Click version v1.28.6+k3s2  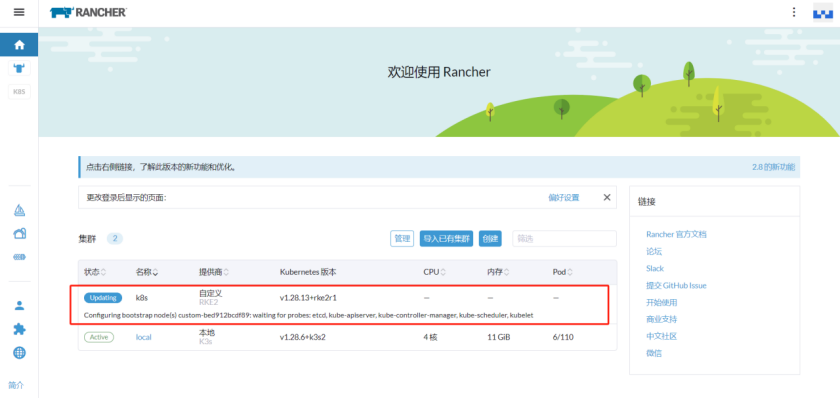tap(303, 337)
